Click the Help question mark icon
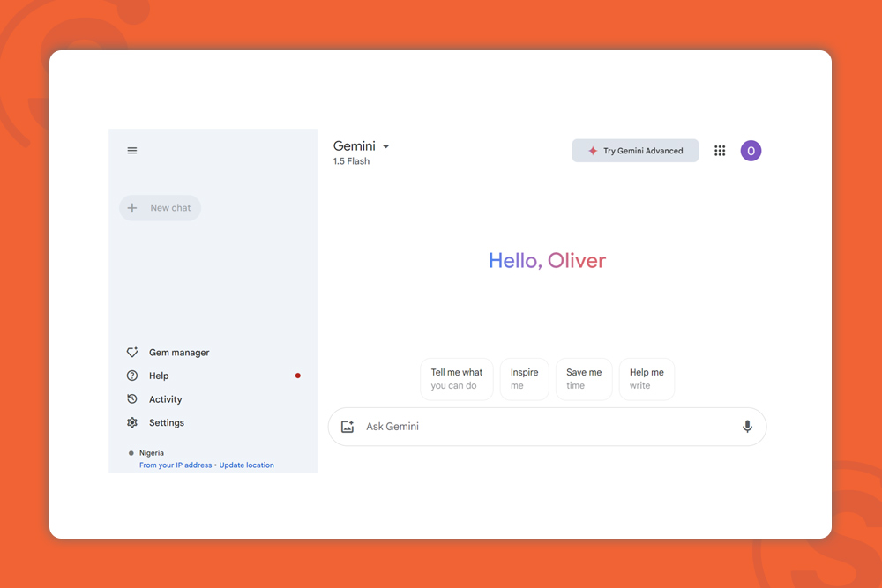 (x=132, y=376)
